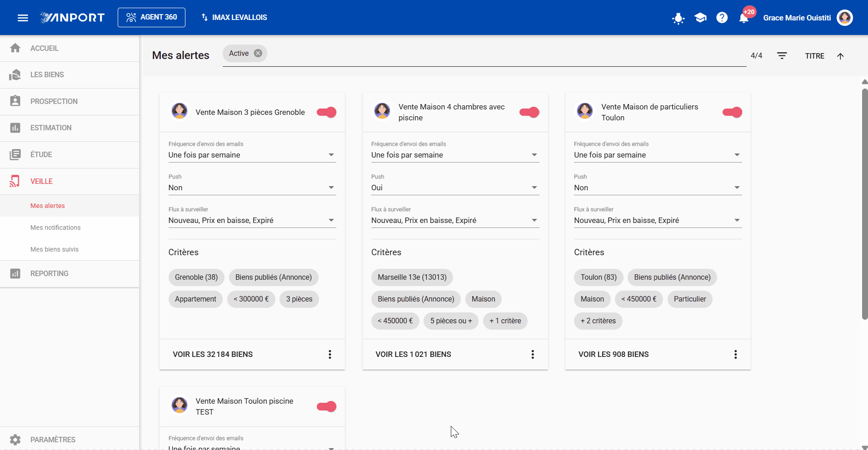This screenshot has width=868, height=450.
Task: Disable the Vente Maison 3 pièces Grenoble alert
Action: 326,112
